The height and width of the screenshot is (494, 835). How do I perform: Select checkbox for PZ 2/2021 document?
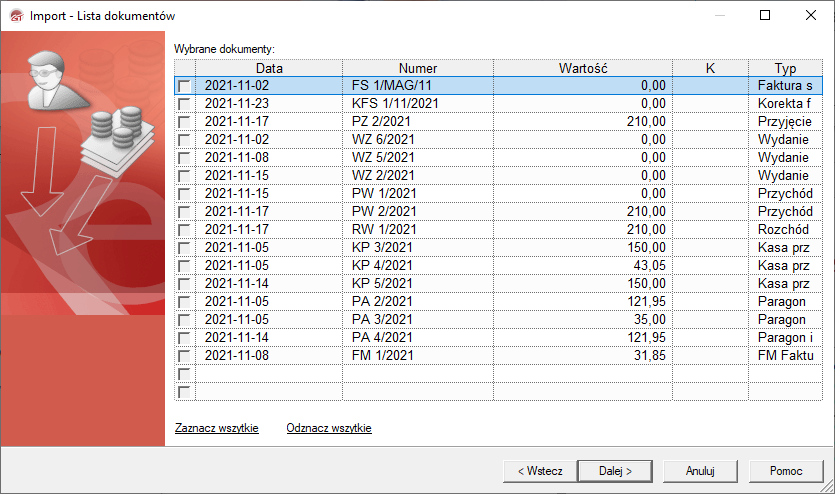coord(184,122)
